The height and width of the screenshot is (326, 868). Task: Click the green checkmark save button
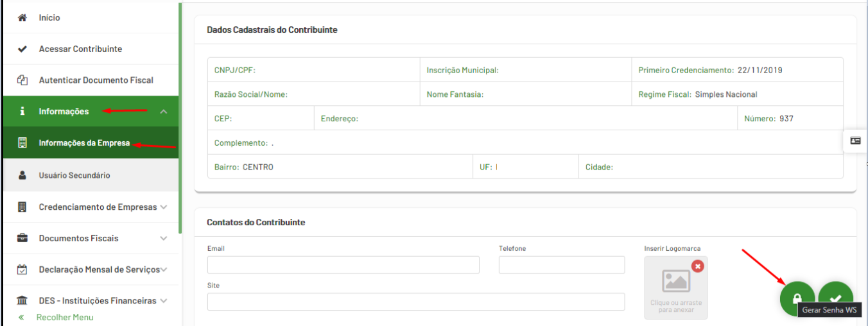(836, 299)
